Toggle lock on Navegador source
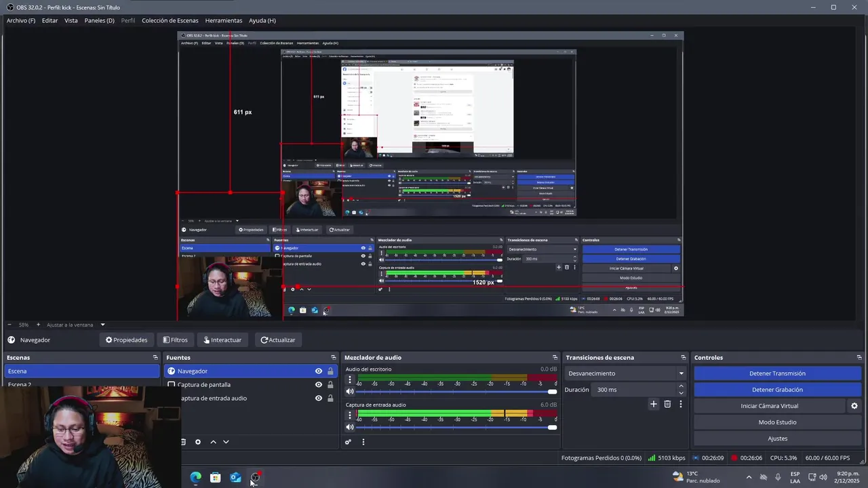Image resolution: width=868 pixels, height=488 pixels. coord(330,371)
